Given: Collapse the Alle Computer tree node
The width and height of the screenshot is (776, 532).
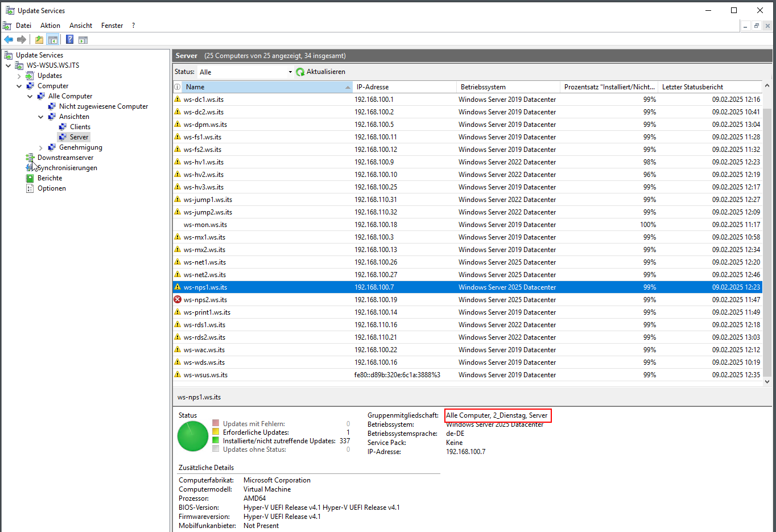Looking at the screenshot, I should (30, 96).
